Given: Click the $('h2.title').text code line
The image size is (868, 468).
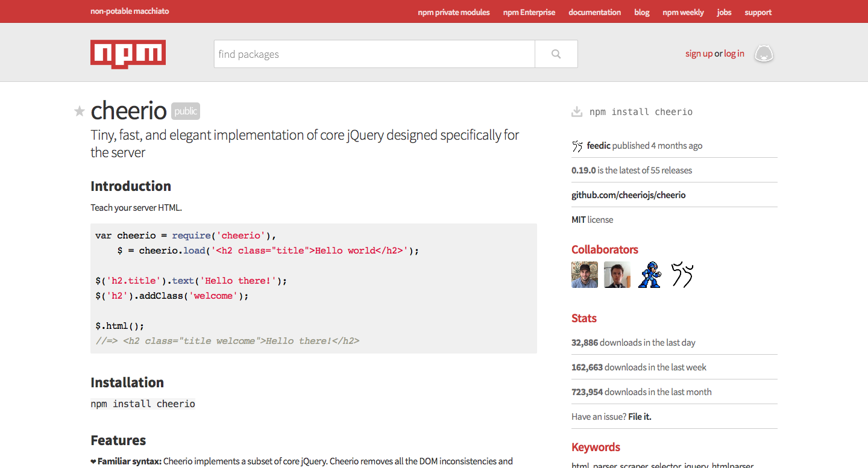Looking at the screenshot, I should pyautogui.click(x=191, y=281).
